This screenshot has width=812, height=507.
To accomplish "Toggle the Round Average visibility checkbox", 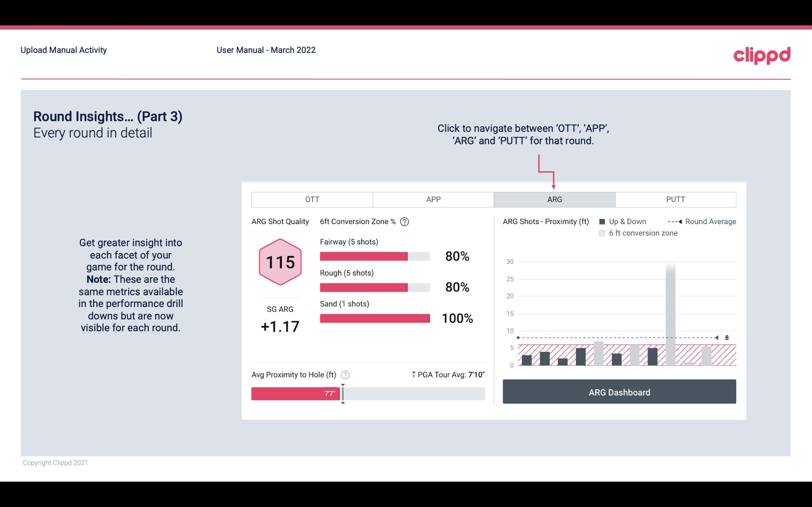I will [675, 221].
